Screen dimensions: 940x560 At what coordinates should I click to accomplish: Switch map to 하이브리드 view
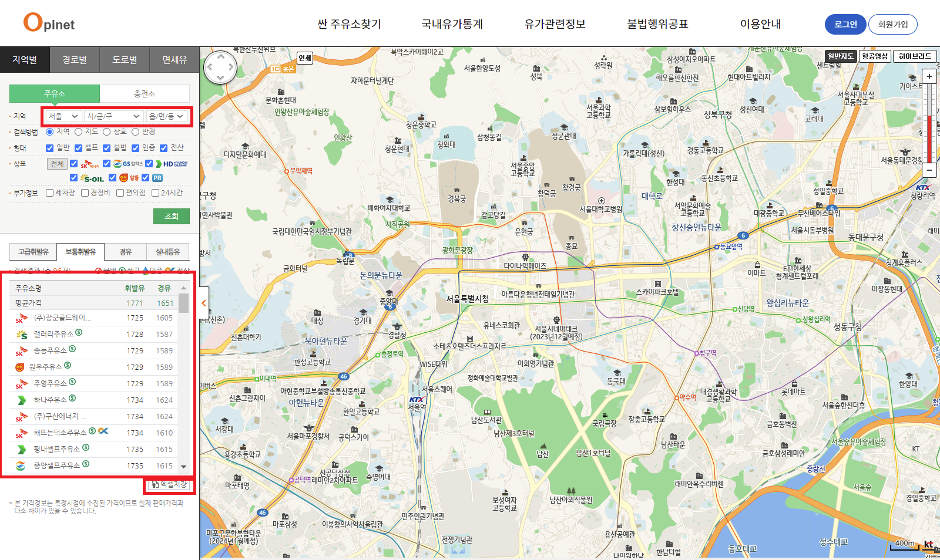pos(915,56)
